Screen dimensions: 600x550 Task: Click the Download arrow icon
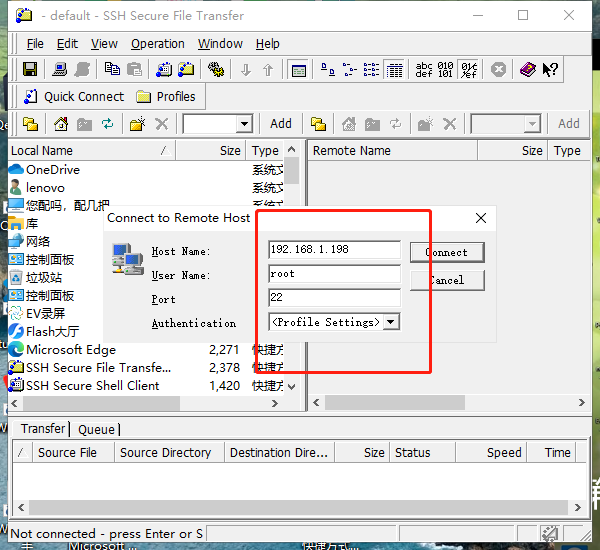click(246, 70)
